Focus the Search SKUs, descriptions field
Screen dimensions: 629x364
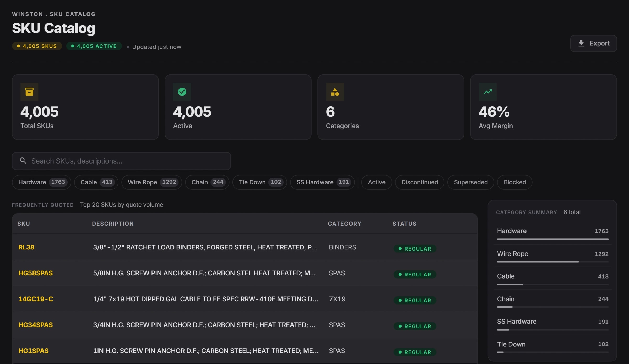coord(121,161)
